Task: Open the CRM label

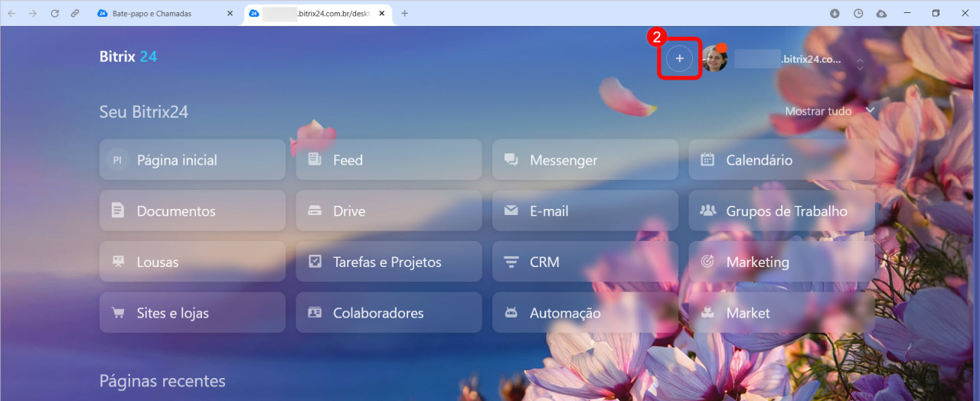Action: (544, 262)
